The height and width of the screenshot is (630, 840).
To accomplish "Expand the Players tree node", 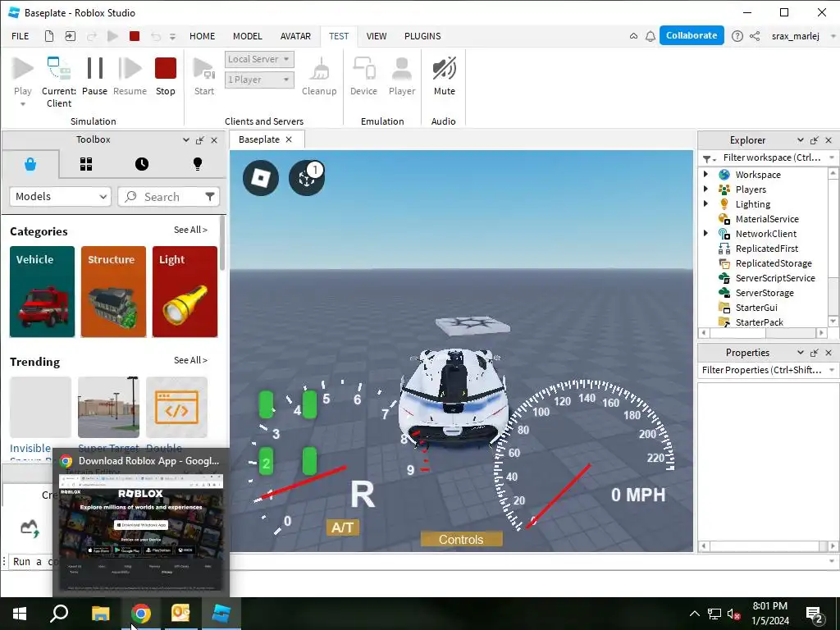I will pos(706,189).
